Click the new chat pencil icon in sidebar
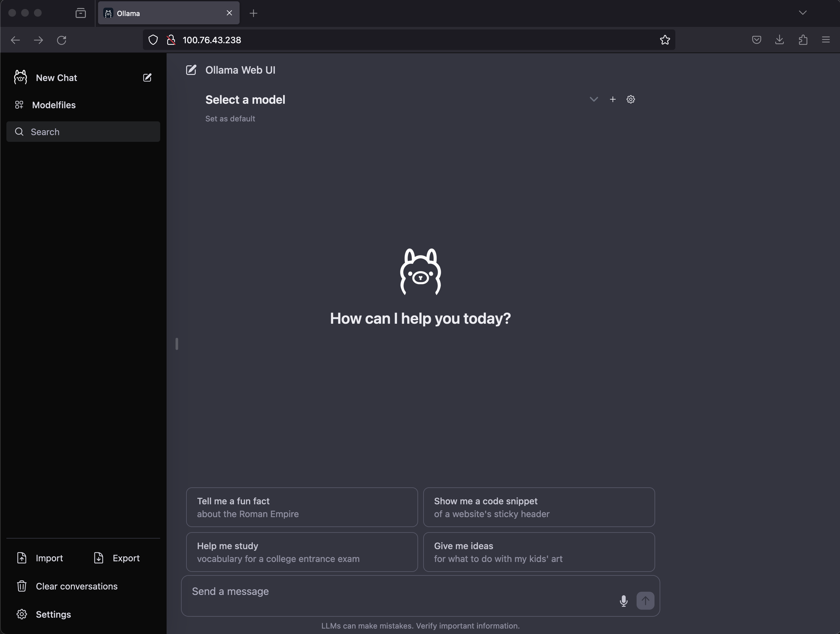840x634 pixels. [x=147, y=77]
